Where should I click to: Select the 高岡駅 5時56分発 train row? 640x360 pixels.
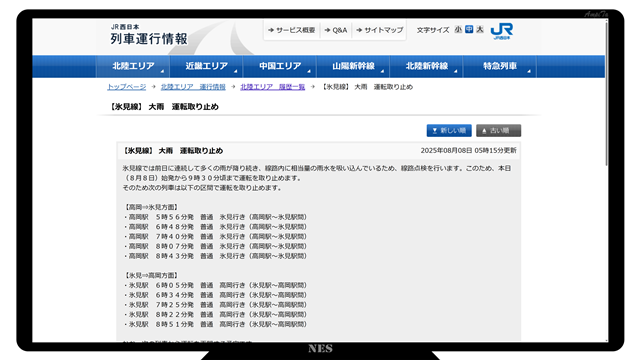(x=215, y=217)
